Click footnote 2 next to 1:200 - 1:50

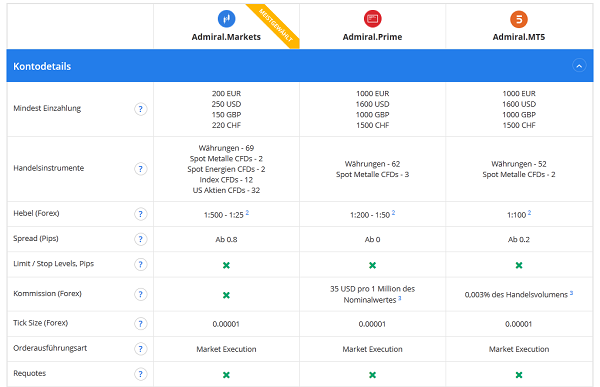[x=393, y=212]
